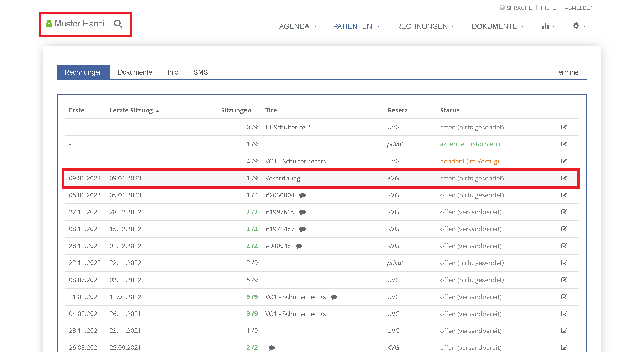Viewport: 644px width, 352px height.
Task: Click the patient search magnifier icon
Action: (118, 24)
